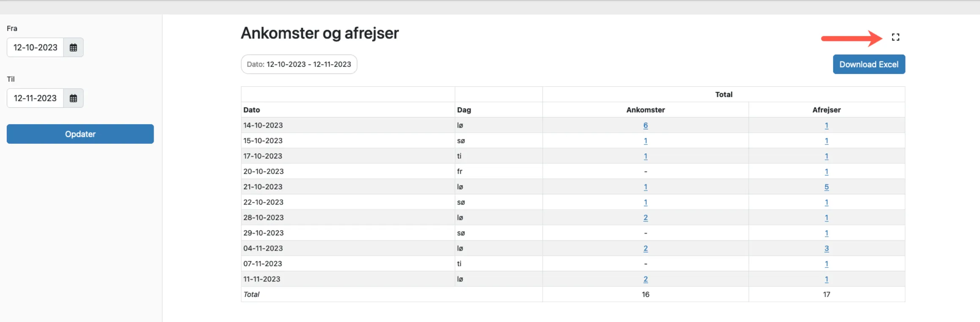980x322 pixels.
Task: Click the Fra date input field
Action: pyautogui.click(x=36, y=47)
